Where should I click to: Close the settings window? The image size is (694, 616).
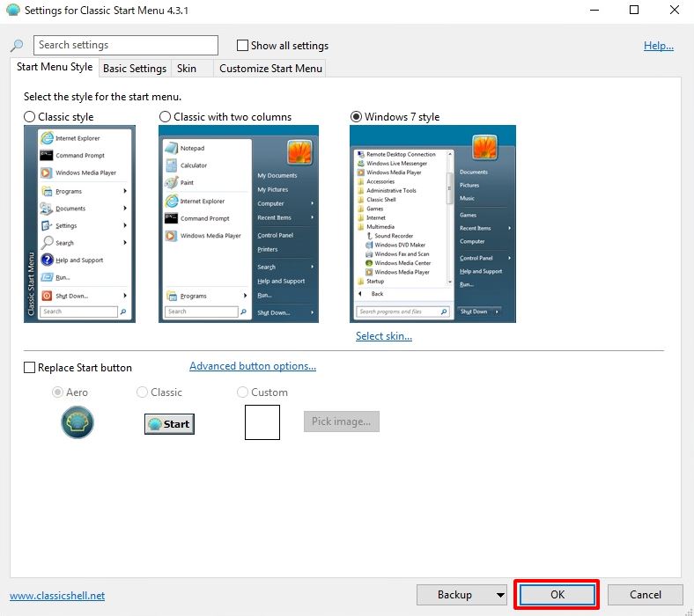tap(674, 10)
